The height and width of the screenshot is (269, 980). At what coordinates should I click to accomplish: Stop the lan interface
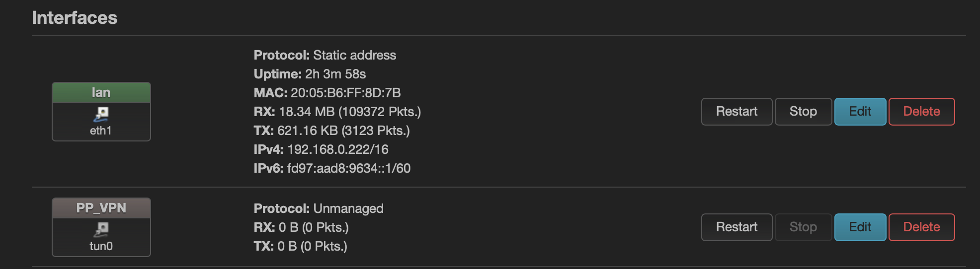click(x=803, y=112)
